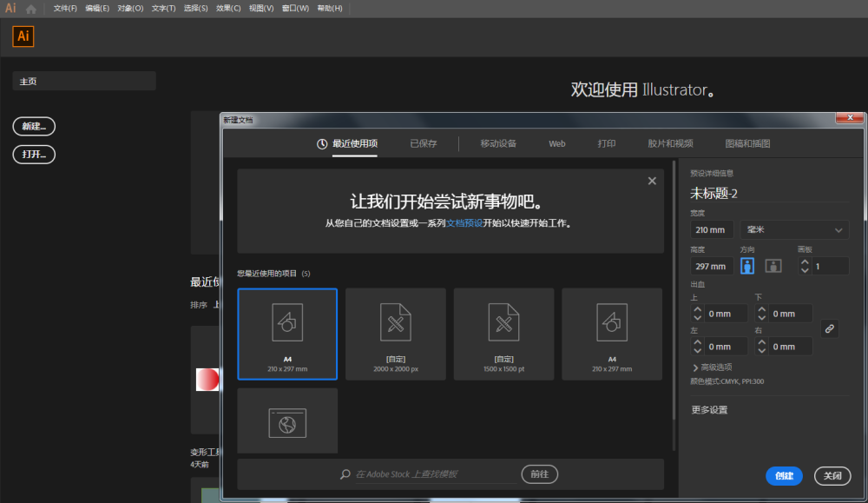
Task: Click the height field 297 mm
Action: [x=712, y=267]
